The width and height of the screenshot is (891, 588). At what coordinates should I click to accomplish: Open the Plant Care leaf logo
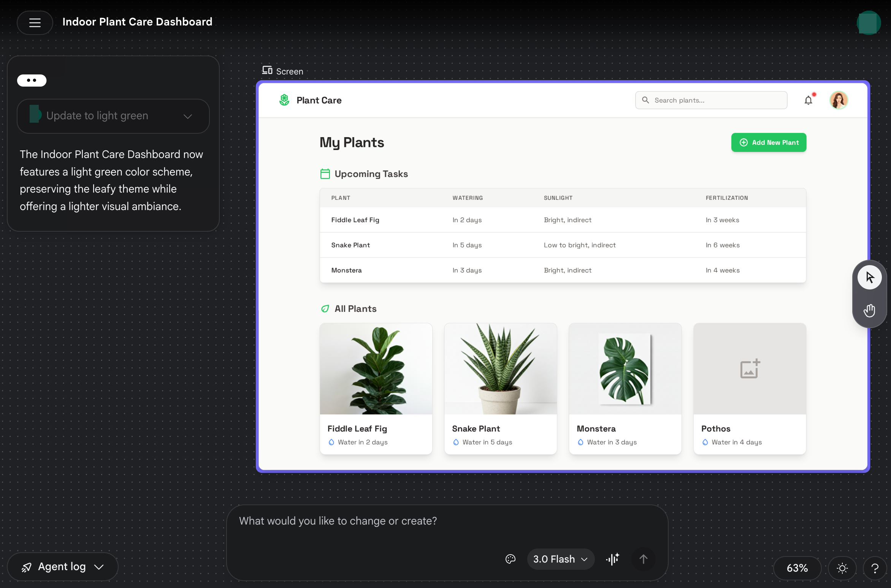pos(284,100)
